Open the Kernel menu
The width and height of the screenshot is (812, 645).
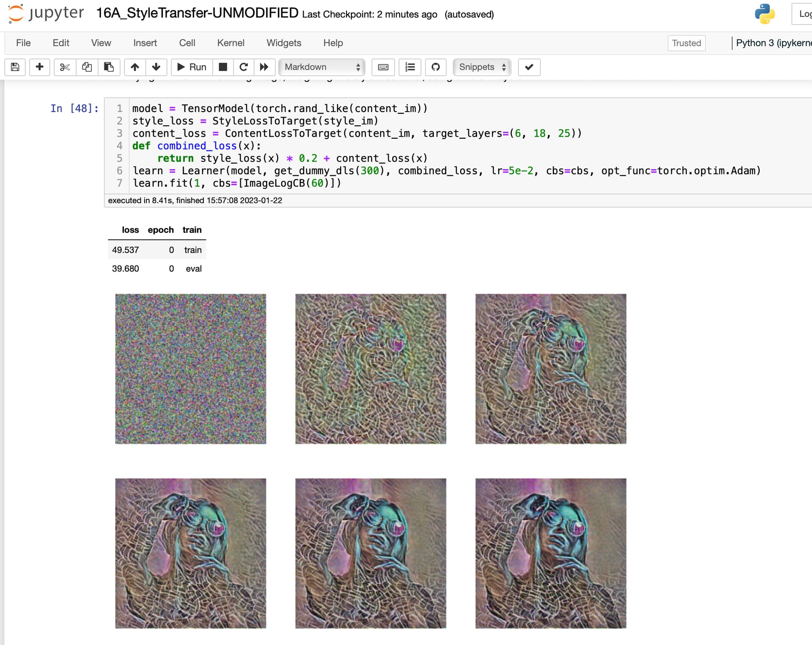[230, 43]
